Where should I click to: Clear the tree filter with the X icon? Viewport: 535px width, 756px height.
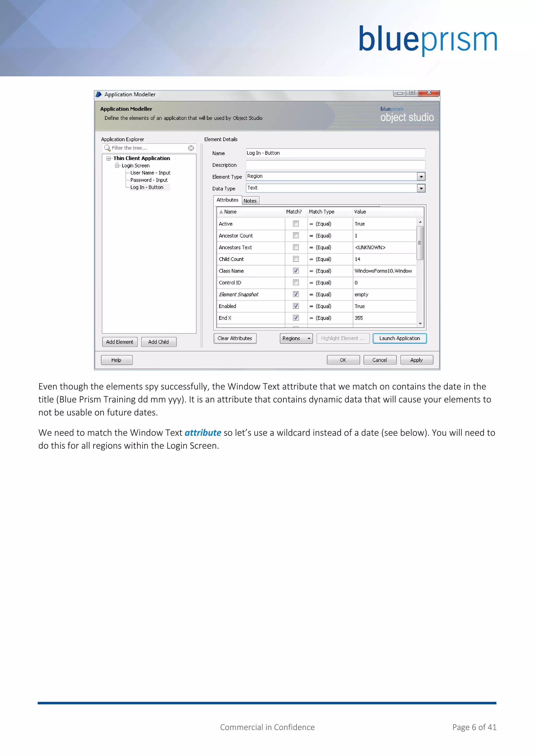(191, 148)
